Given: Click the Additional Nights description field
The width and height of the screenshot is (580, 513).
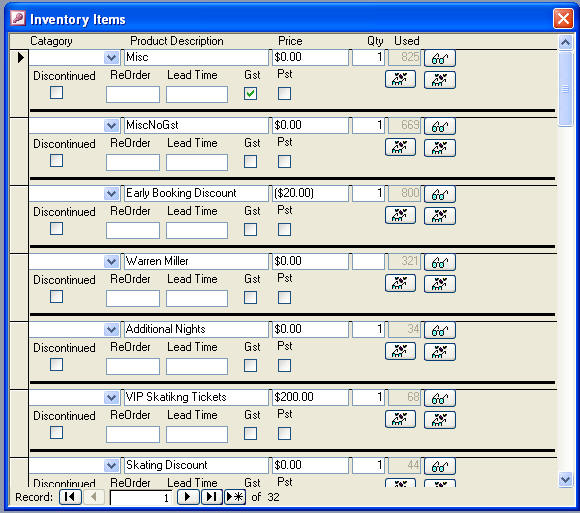Looking at the screenshot, I should click(196, 329).
